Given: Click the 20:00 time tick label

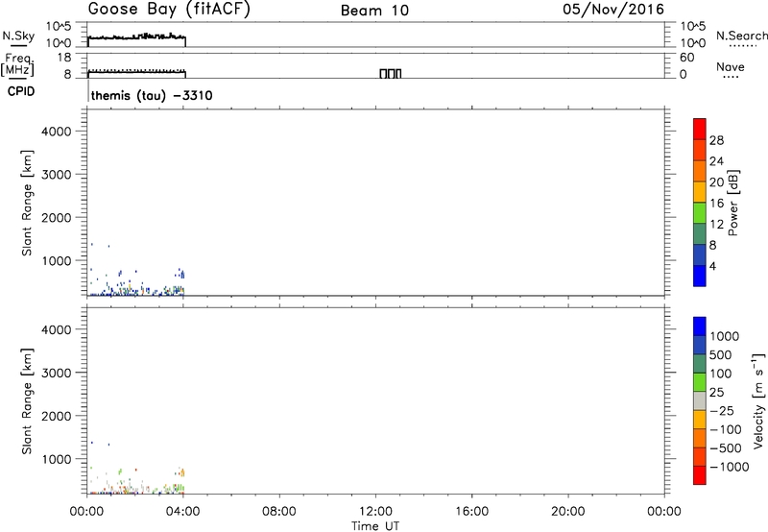Looking at the screenshot, I should (568, 512).
